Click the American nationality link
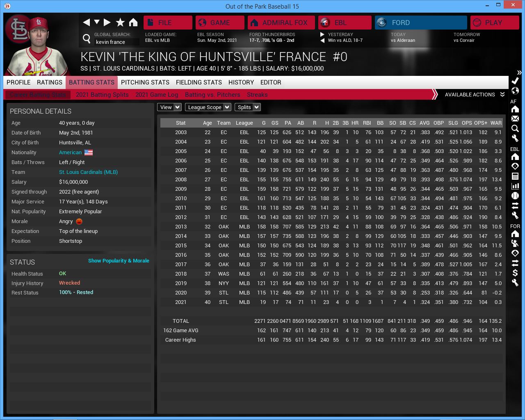Image resolution: width=525 pixels, height=420 pixels. coord(70,153)
